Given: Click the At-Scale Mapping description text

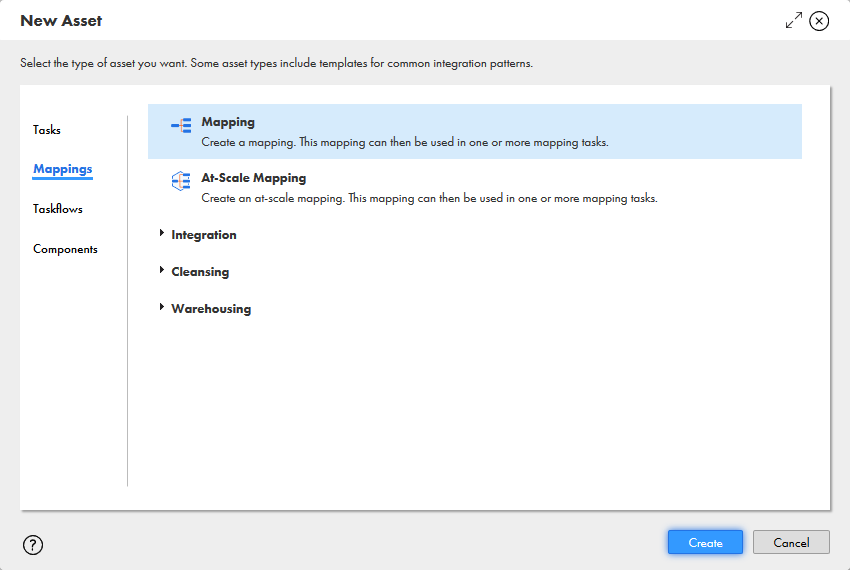Looking at the screenshot, I should (429, 198).
